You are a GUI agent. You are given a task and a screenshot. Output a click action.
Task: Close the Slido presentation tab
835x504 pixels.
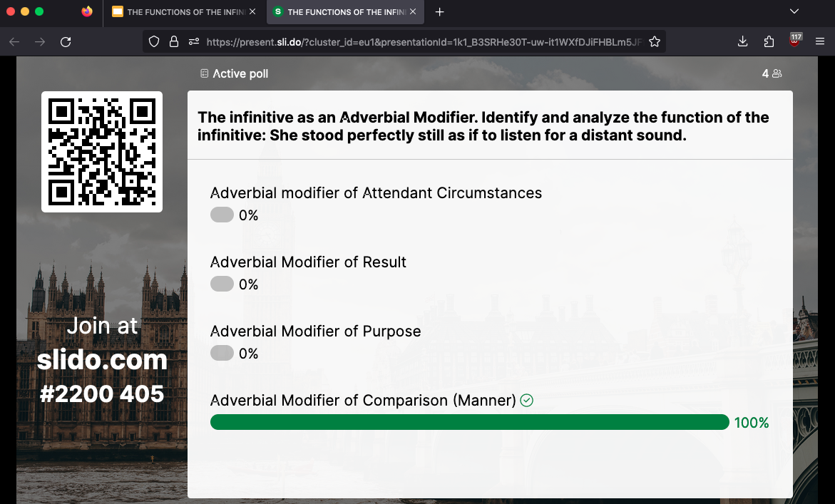pos(413,12)
